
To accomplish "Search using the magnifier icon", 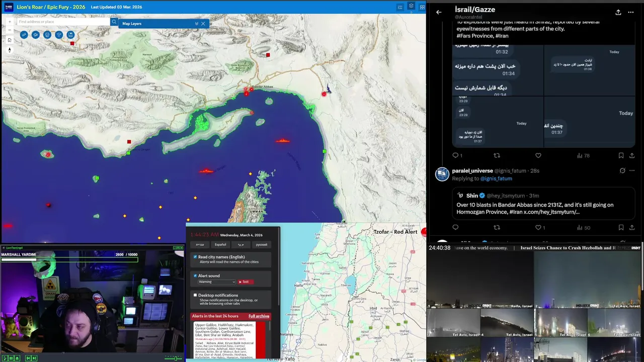I will click(x=114, y=22).
